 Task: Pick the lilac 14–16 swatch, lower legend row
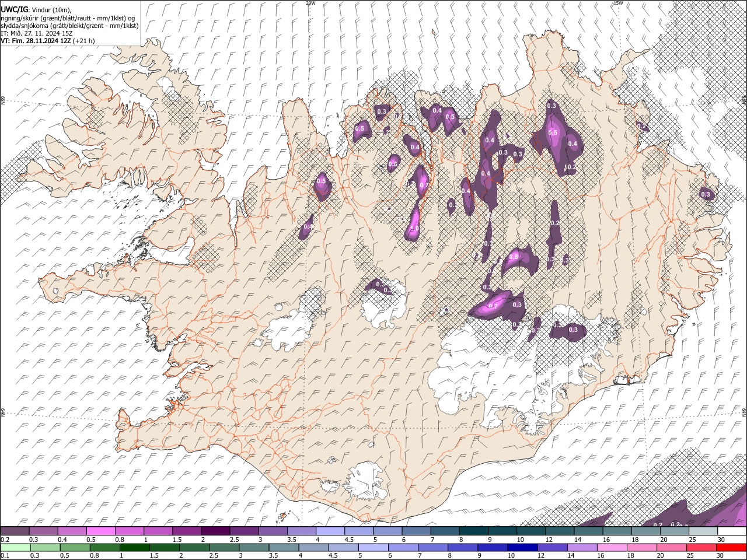pos(581,547)
